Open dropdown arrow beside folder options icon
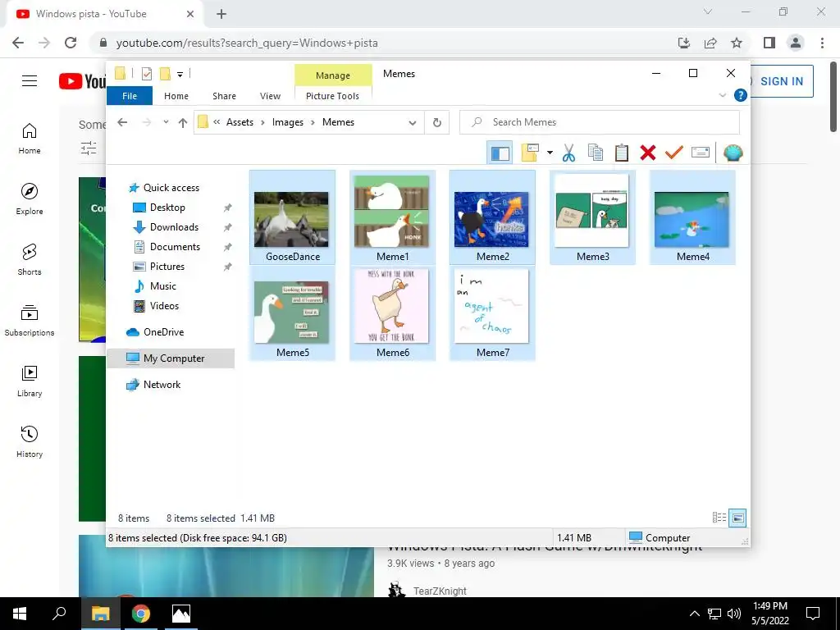 pos(550,153)
